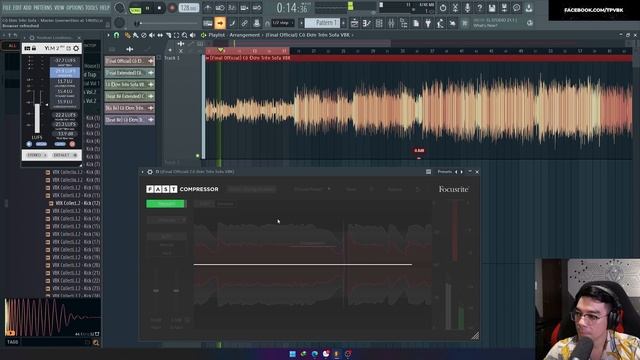Toggle the green power button in FAST Compressor
The image size is (640, 360).
165,204
